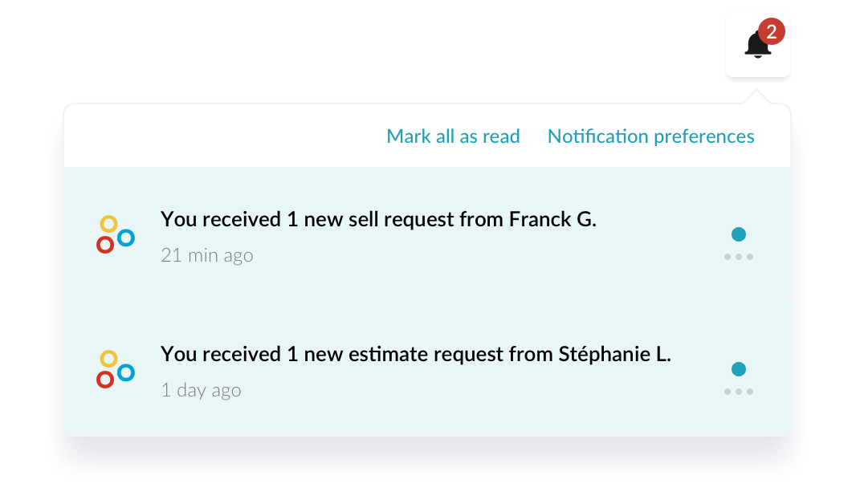Click the name Franck G.

coord(552,219)
